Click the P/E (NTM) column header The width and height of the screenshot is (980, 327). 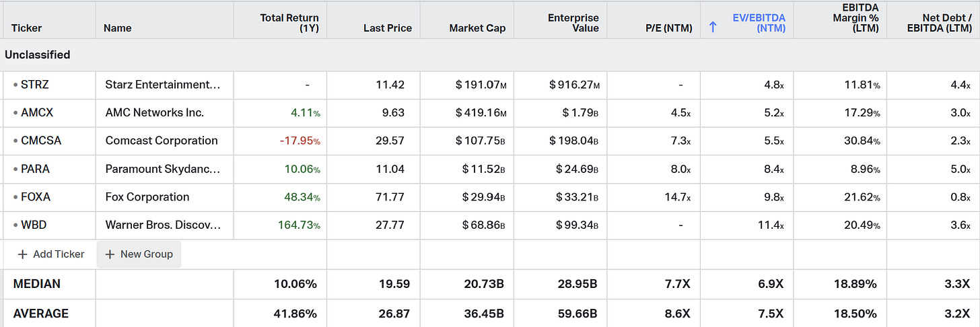tap(665, 28)
